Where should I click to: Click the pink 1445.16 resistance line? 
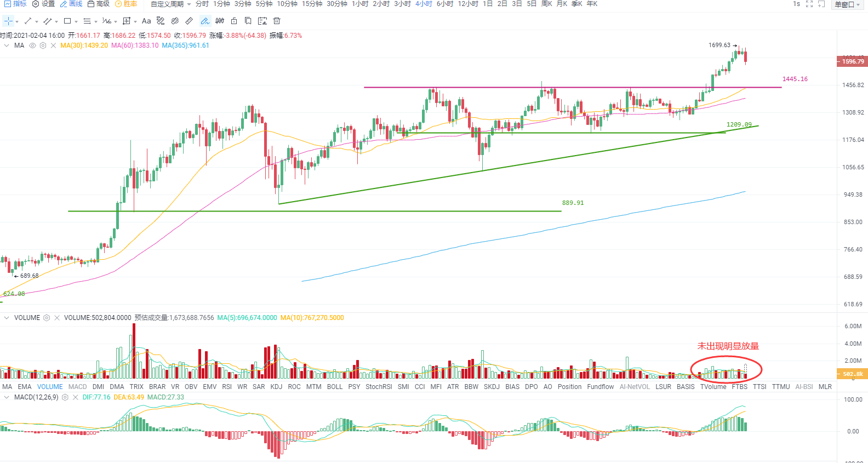point(573,87)
